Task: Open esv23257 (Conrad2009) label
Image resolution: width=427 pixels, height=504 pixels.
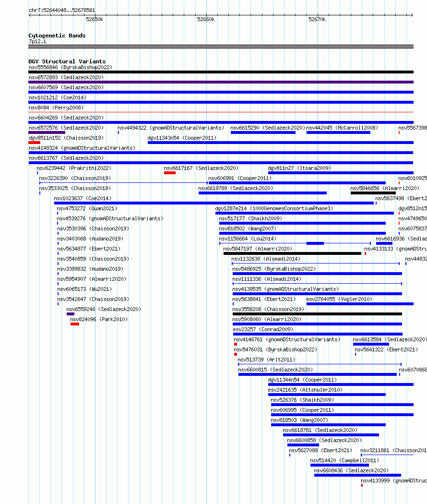Action: [x=263, y=329]
